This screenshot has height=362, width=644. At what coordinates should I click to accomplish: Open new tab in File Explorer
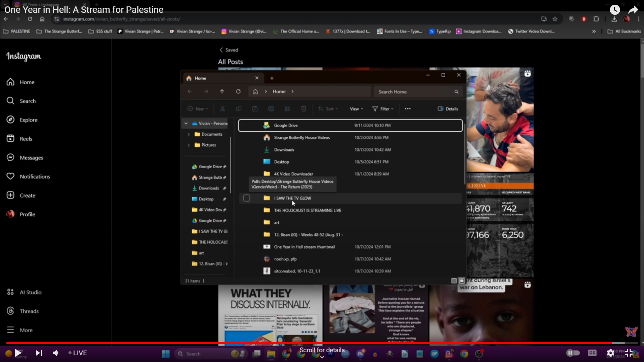pos(272,78)
